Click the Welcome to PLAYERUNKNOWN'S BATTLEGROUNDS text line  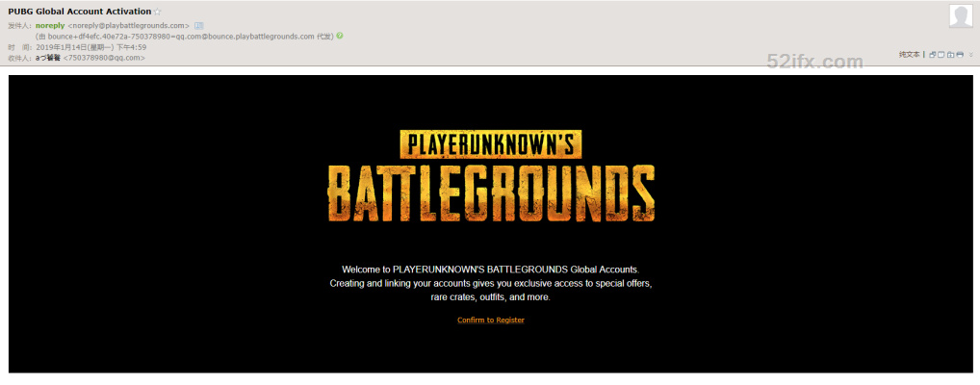click(x=491, y=269)
